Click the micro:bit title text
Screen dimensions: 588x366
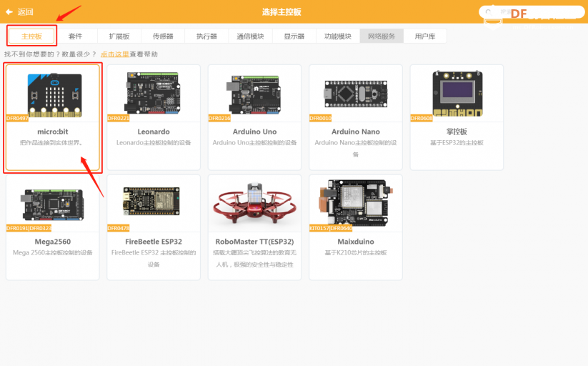coord(52,132)
